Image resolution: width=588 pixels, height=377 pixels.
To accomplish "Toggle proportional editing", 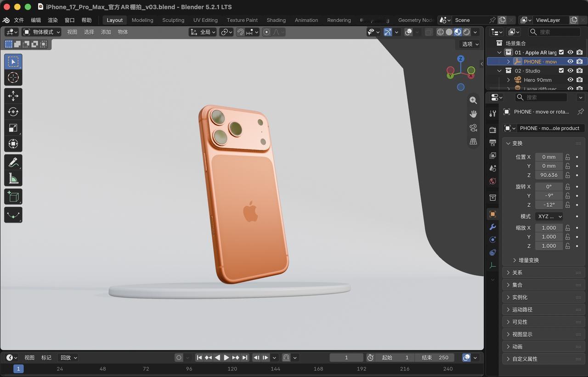I will coord(267,32).
